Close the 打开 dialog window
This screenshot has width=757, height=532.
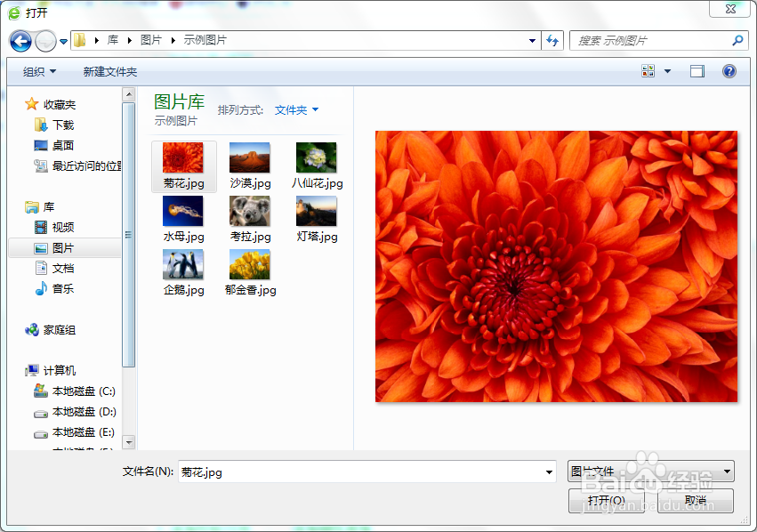tap(730, 9)
